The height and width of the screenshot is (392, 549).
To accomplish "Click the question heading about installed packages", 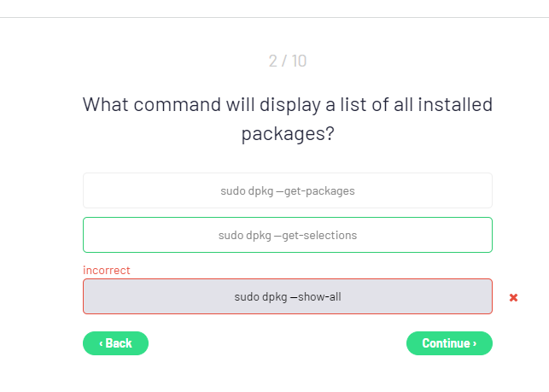I will click(x=288, y=119).
